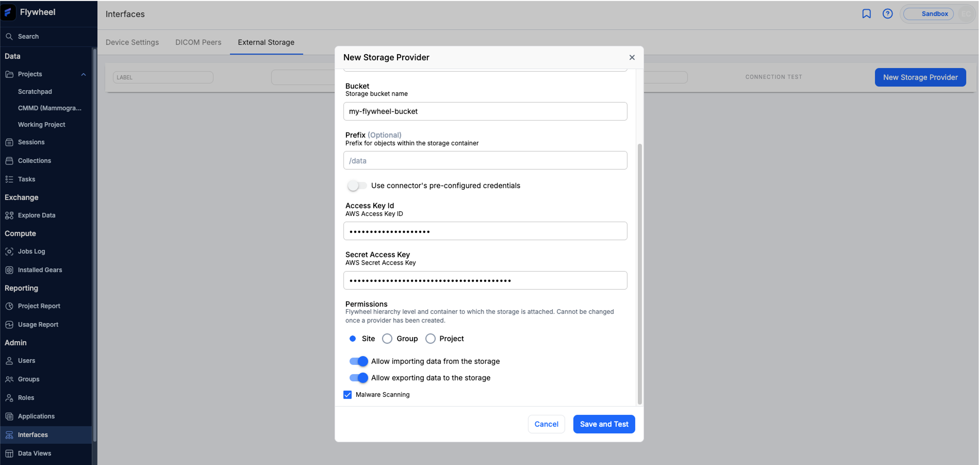The image size is (980, 465).
Task: Open Jobs Log from sidebar
Action: click(31, 251)
